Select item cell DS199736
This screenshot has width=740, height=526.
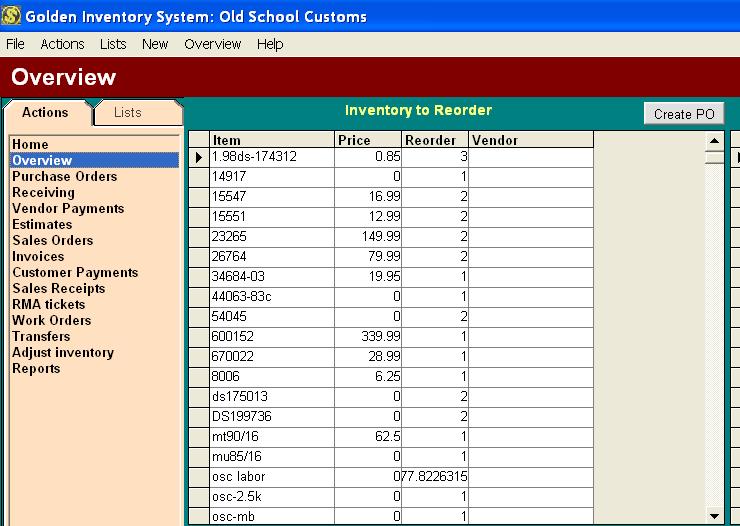click(x=272, y=417)
